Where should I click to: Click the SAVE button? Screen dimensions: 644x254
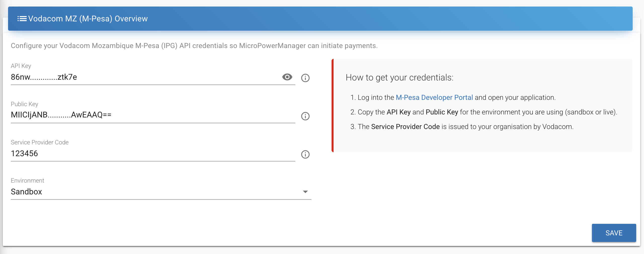614,233
